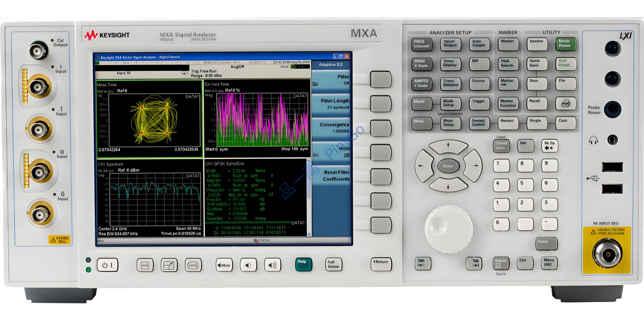This screenshot has height=322, width=644.
Task: Tap the teal Help key
Action: 303,264
